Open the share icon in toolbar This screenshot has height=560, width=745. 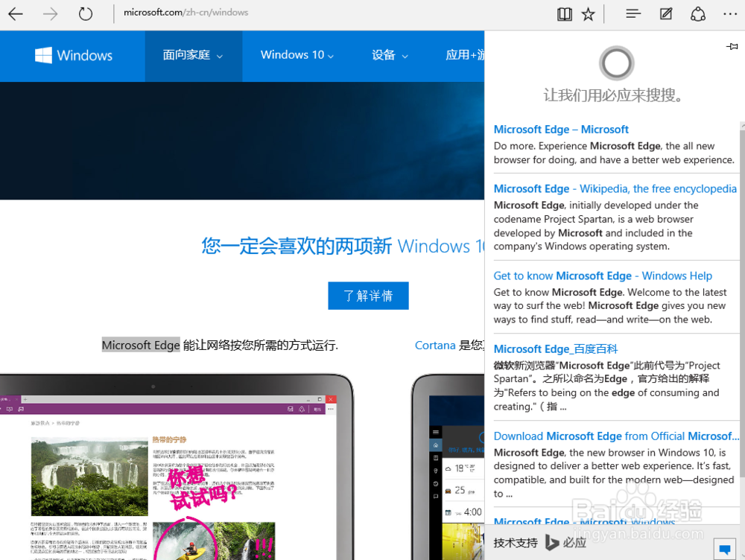[697, 13]
